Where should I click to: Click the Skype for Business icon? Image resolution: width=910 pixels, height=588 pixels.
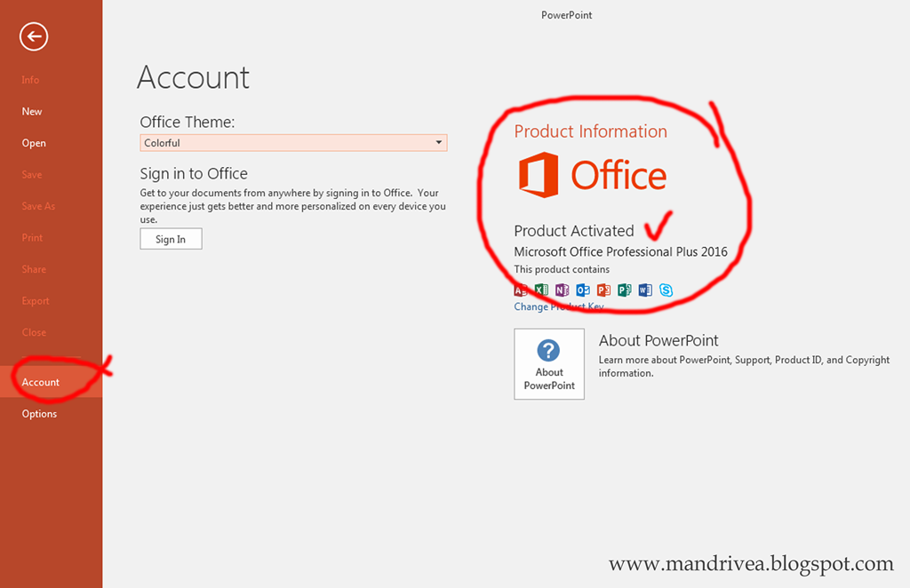click(666, 290)
